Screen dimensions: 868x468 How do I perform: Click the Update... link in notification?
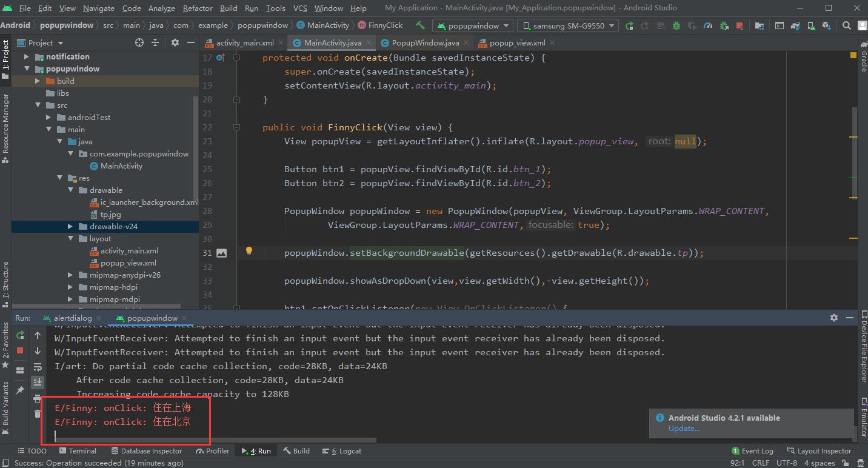(x=684, y=428)
